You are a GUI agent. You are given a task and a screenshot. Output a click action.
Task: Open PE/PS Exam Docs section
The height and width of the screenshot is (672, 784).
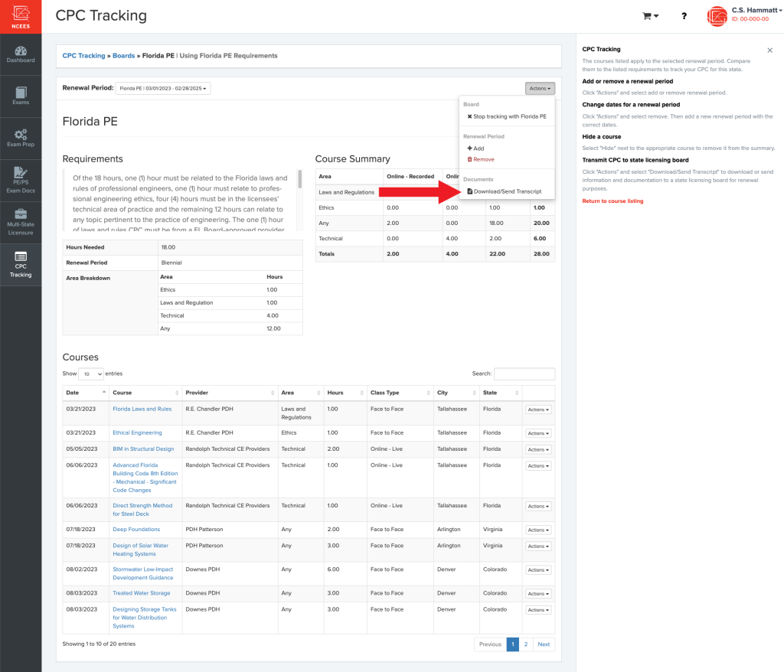pos(21,180)
